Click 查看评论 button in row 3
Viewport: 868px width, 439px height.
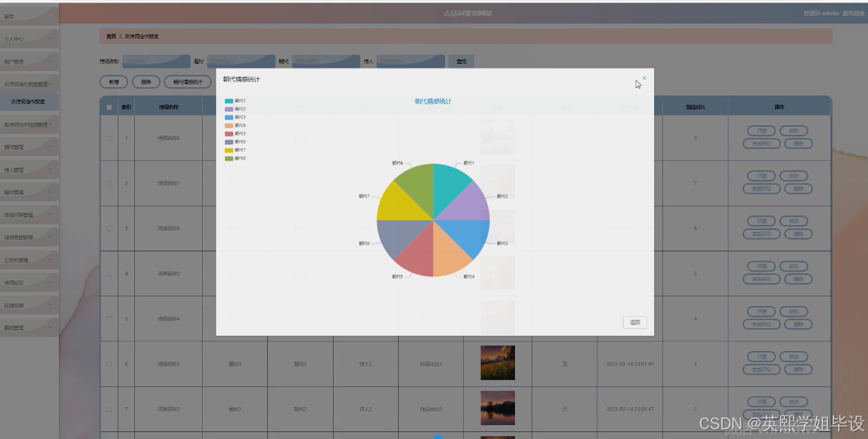pos(761,234)
